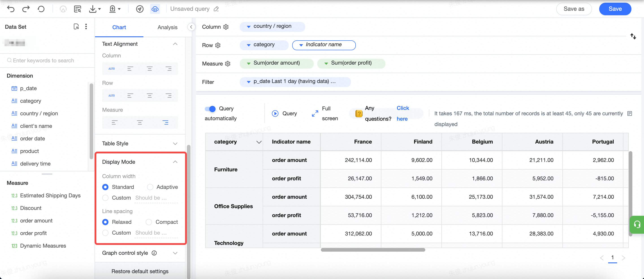644x279 pixels.
Task: Open Measure settings gear icon
Action: [x=227, y=63]
